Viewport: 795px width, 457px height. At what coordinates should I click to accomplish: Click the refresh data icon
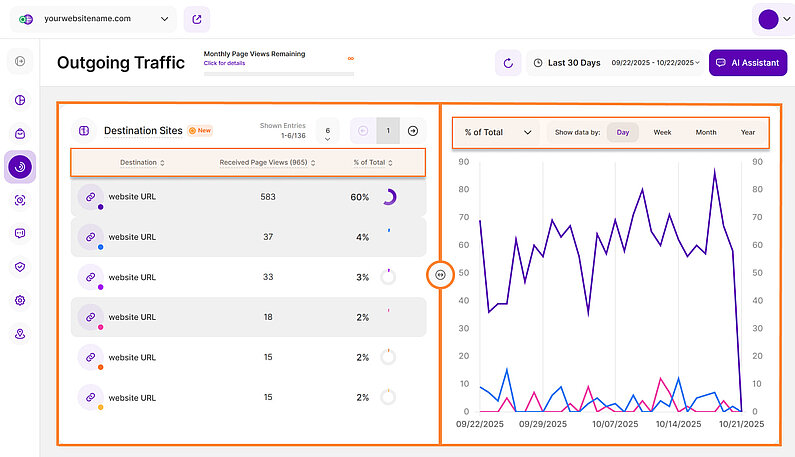(x=508, y=63)
